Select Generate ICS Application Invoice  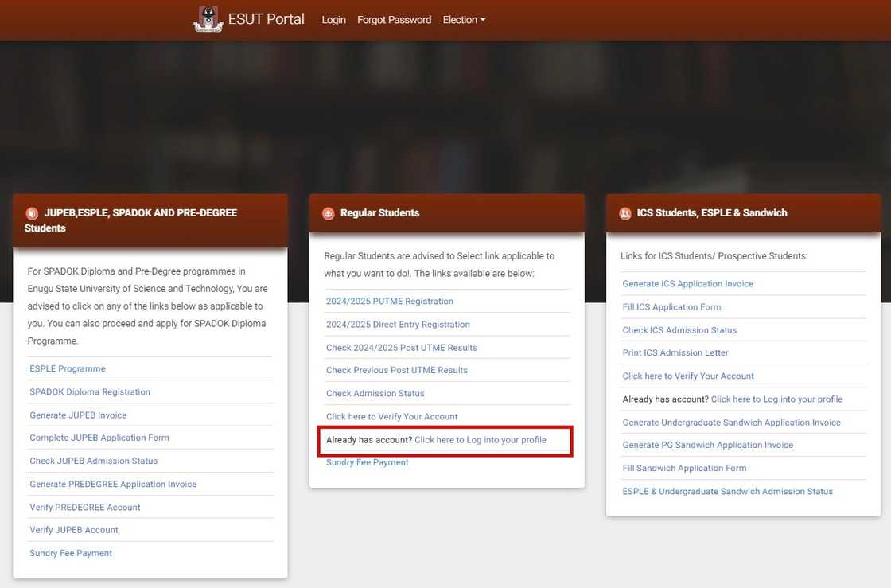tap(687, 284)
